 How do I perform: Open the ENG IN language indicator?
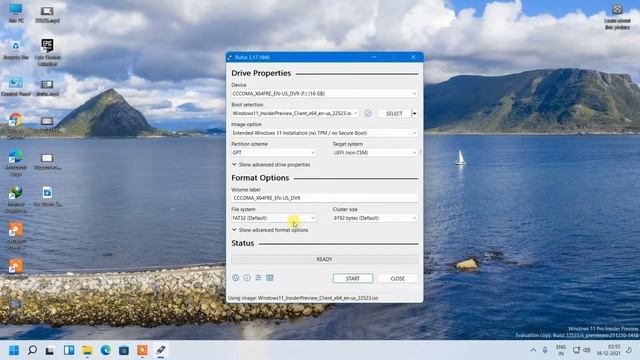(561, 350)
